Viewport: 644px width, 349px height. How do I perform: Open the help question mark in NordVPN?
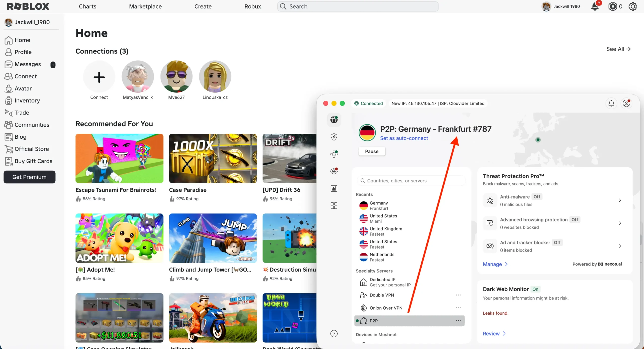coord(334,333)
